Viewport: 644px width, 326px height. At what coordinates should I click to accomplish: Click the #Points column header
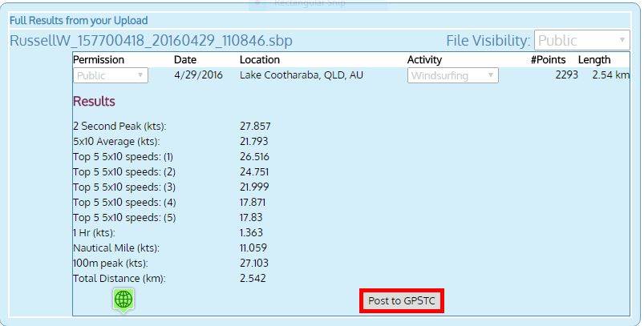[x=548, y=59]
